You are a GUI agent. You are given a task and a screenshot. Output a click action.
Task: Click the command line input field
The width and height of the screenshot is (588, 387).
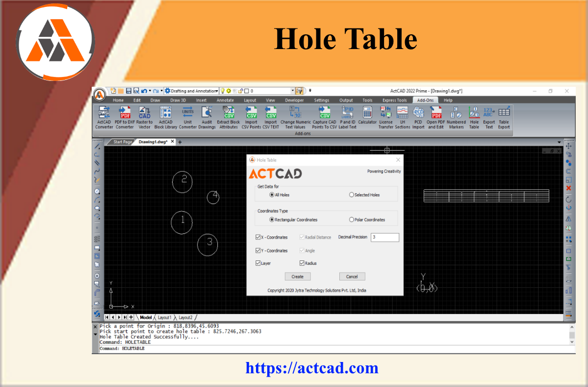334,348
